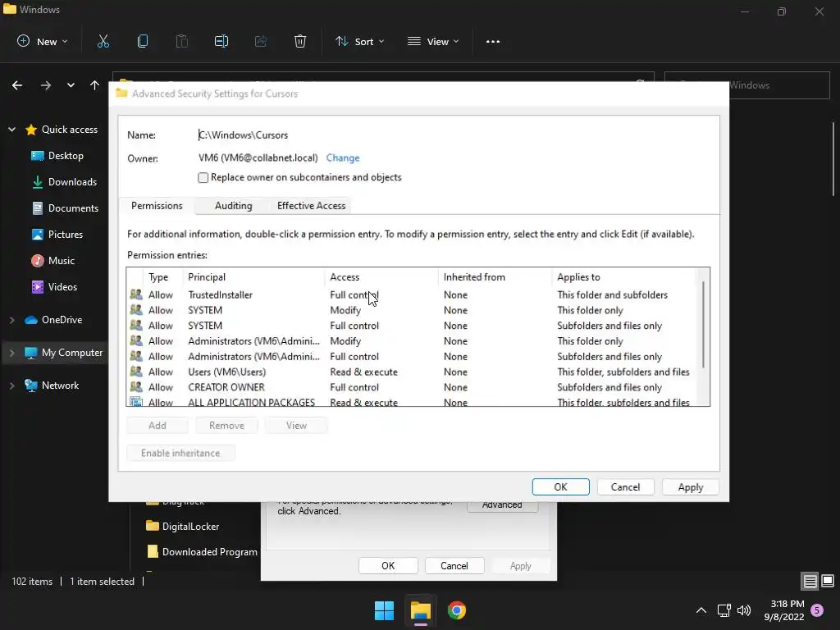This screenshot has width=840, height=630.
Task: Open recent locations chevron dropdown
Action: point(71,85)
